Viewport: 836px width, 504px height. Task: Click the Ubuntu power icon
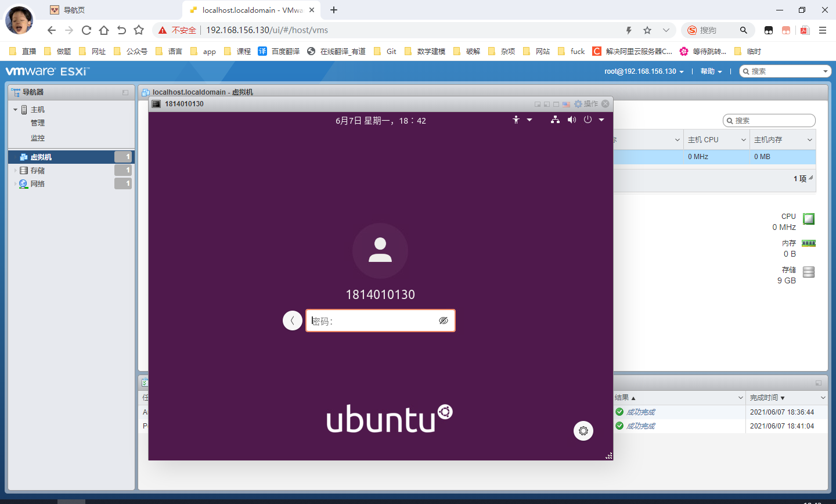[x=588, y=120]
